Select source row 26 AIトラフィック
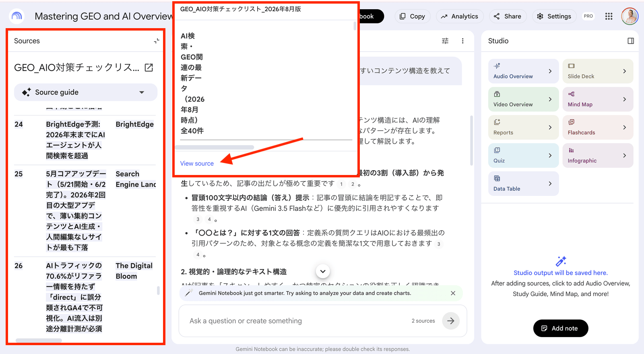 point(85,298)
